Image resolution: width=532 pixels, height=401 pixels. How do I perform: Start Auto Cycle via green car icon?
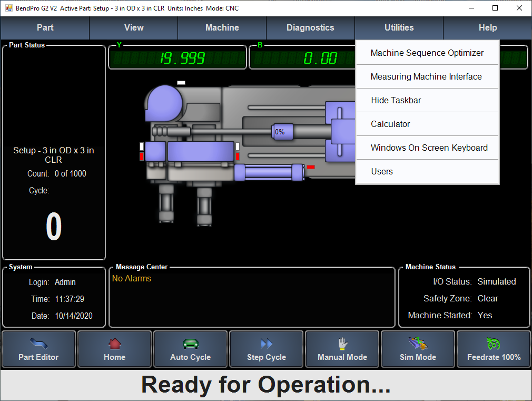[190, 344]
